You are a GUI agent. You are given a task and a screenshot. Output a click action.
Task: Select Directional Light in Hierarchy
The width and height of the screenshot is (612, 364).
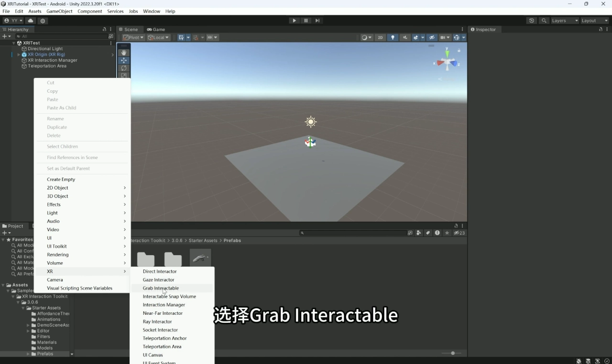point(45,49)
